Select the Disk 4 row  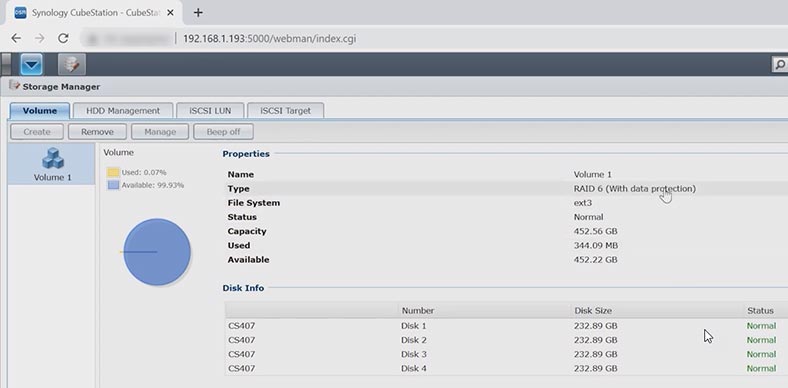[506, 368]
